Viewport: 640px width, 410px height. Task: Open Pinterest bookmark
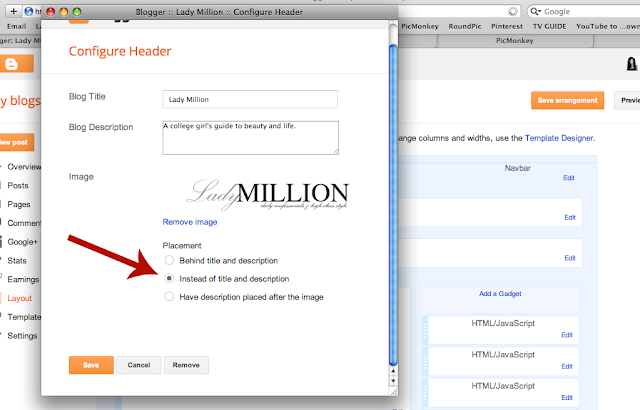(507, 26)
